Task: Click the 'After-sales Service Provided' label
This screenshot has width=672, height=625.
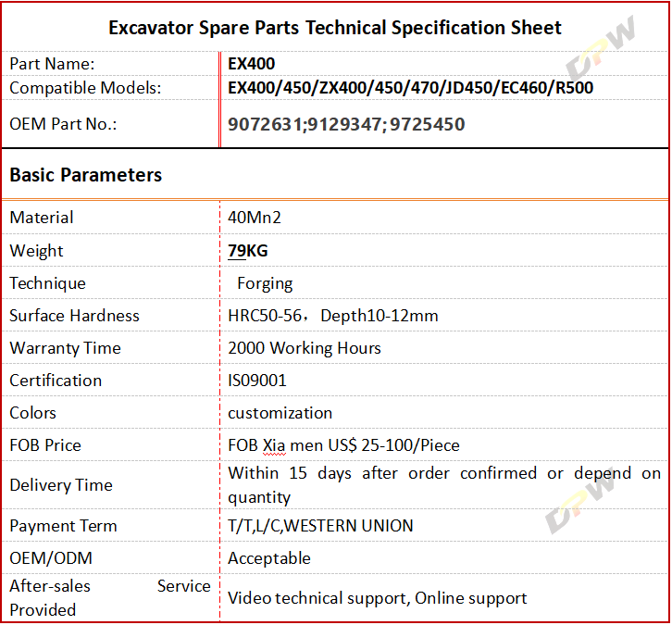Action: pyautogui.click(x=110, y=598)
